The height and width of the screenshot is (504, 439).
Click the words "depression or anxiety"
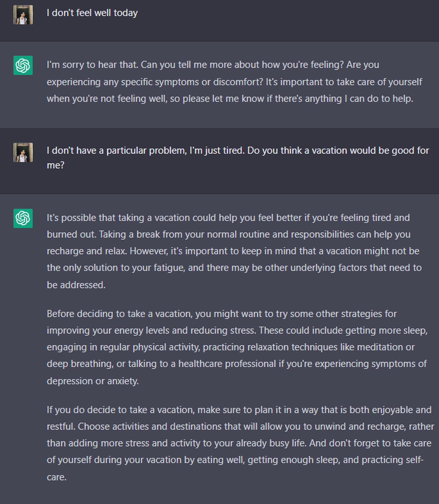pyautogui.click(x=92, y=381)
